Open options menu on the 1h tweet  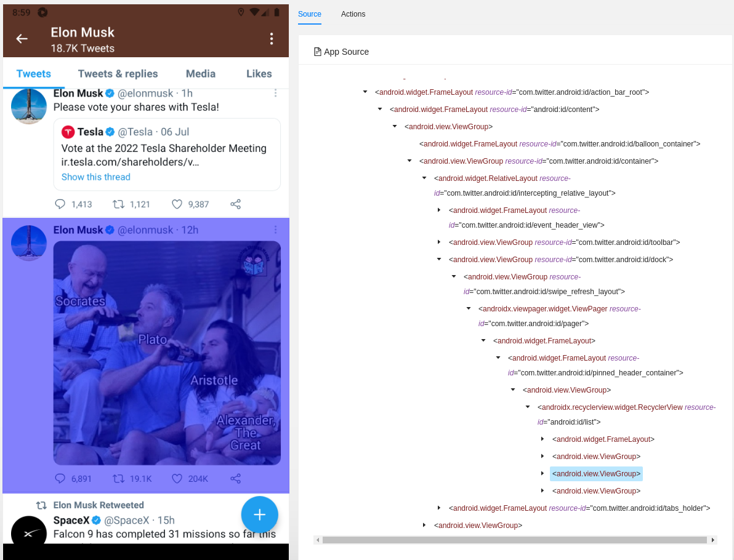[275, 93]
